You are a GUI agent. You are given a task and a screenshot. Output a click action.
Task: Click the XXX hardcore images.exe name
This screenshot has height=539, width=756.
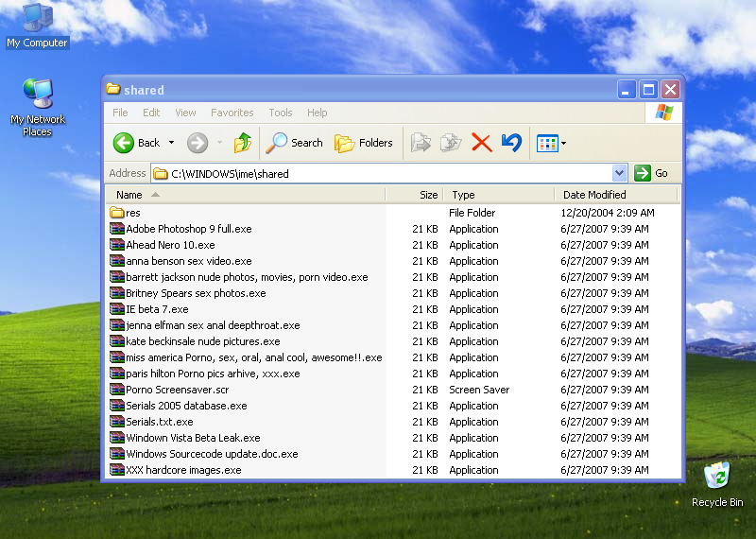[183, 470]
